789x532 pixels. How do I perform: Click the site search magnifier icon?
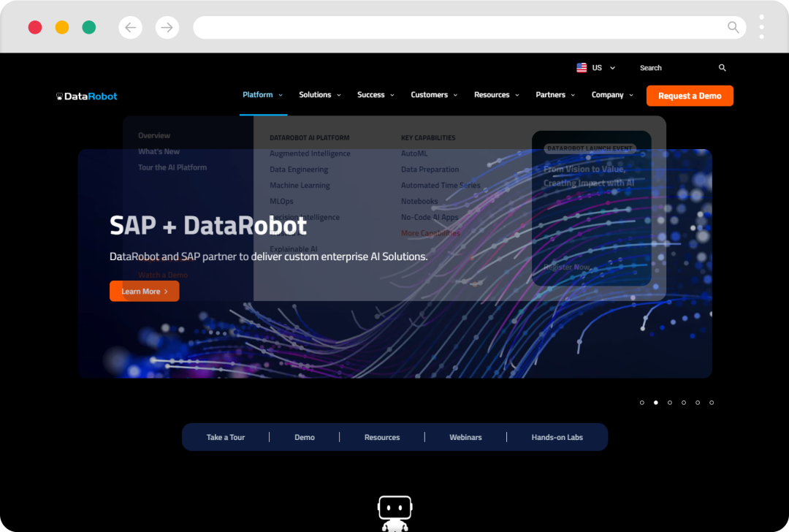pos(722,67)
